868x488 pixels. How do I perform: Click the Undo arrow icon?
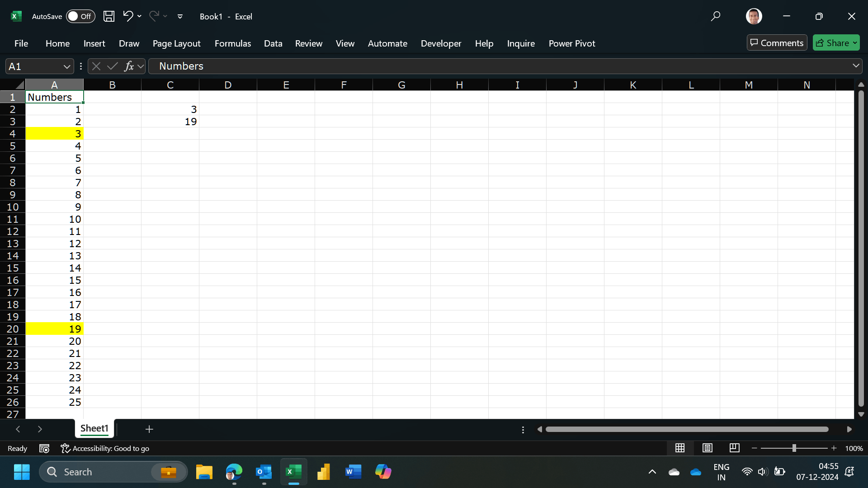(128, 16)
